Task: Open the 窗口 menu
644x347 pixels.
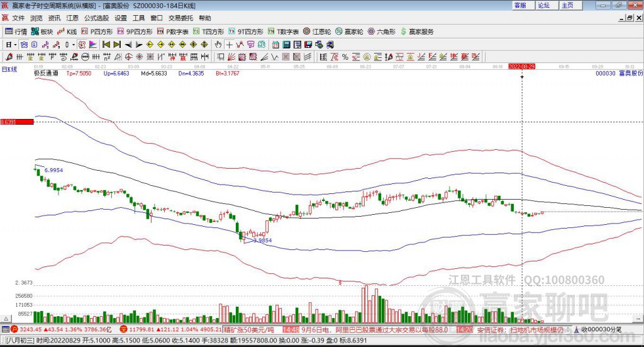Action: point(157,18)
